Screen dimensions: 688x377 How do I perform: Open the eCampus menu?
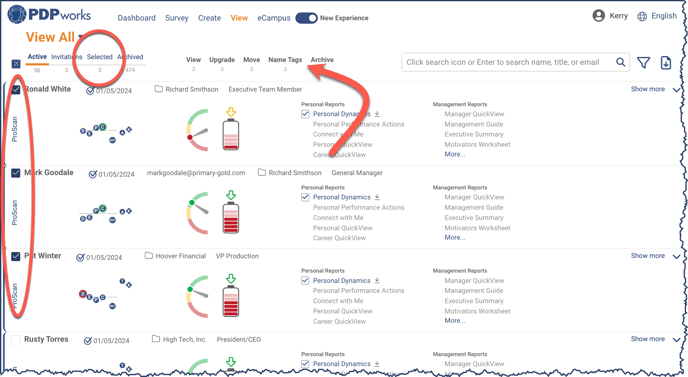[x=274, y=18]
